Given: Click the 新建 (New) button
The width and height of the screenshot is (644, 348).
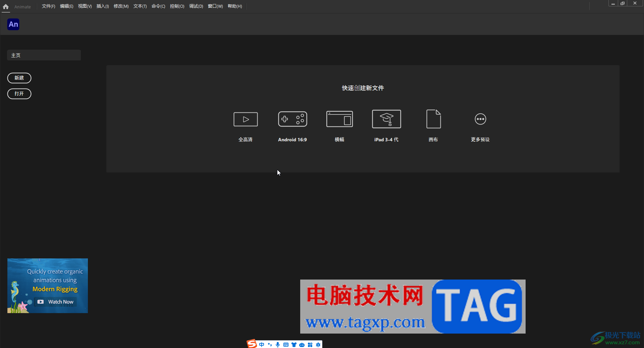Looking at the screenshot, I should click(x=19, y=78).
